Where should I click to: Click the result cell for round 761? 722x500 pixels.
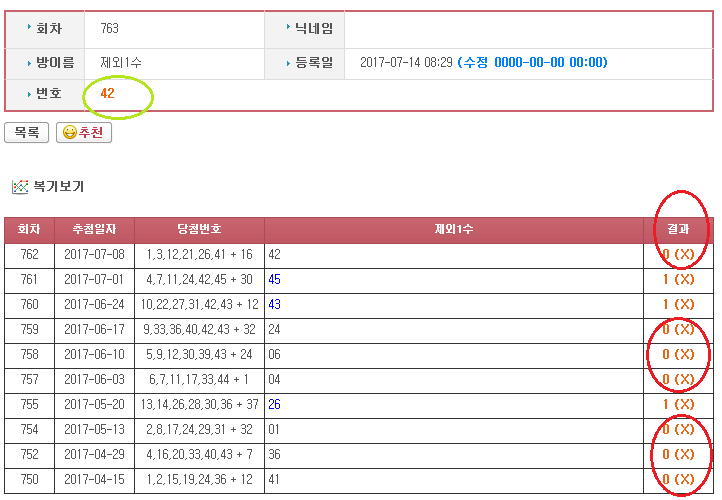678,280
